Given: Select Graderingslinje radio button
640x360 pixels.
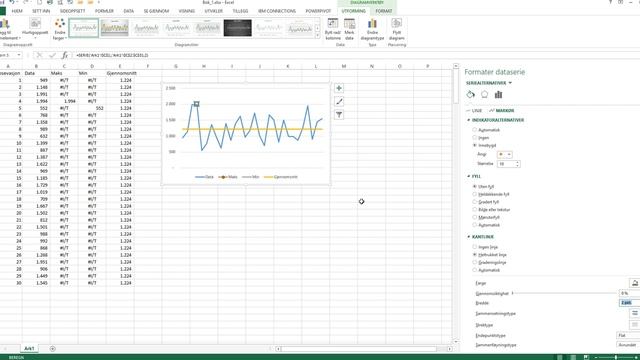Looking at the screenshot, I should (x=474, y=262).
